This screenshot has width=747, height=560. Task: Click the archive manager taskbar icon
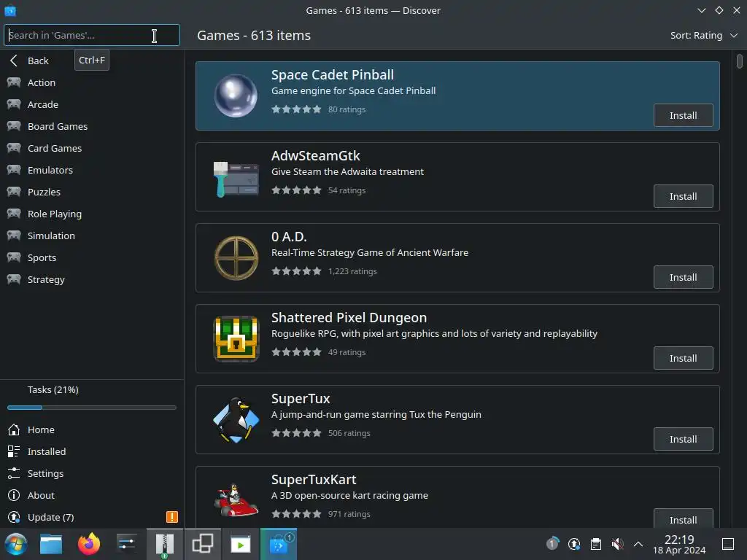(164, 544)
